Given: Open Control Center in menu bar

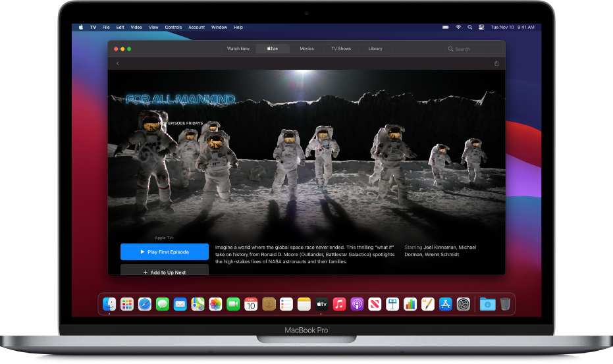Looking at the screenshot, I should [482, 28].
